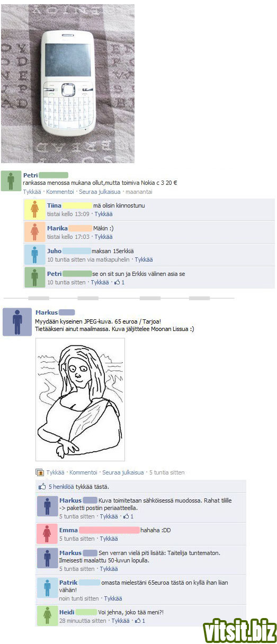The height and width of the screenshot is (644, 277).
Task: Open Juho's light blue profile avatar
Action: click(34, 255)
